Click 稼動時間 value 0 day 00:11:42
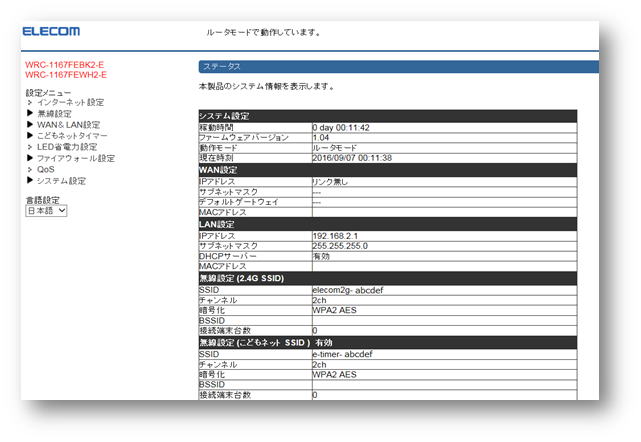The height and width of the screenshot is (442, 641). click(341, 128)
